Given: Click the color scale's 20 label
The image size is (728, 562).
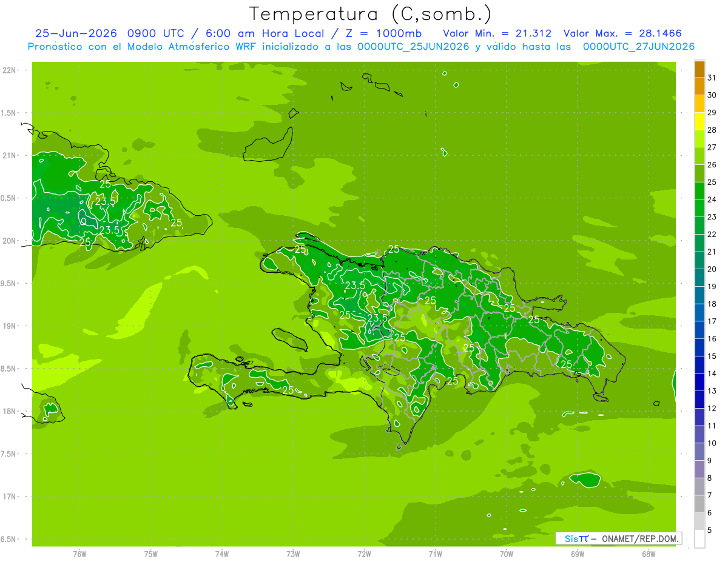Looking at the screenshot, I should [712, 269].
